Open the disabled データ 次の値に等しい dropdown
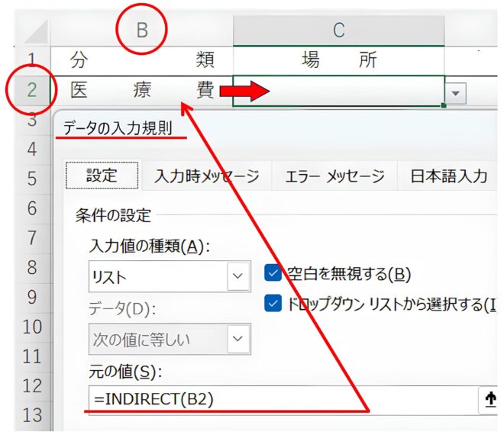This screenshot has width=504, height=435. 170,339
